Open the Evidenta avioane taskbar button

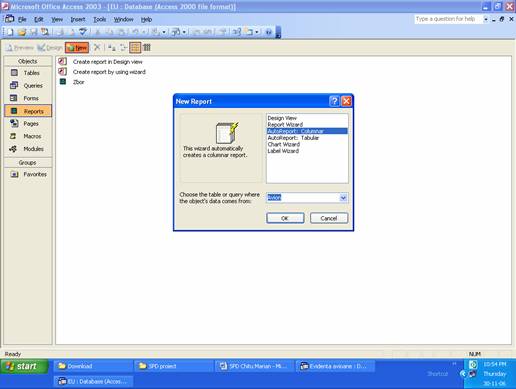click(x=335, y=366)
